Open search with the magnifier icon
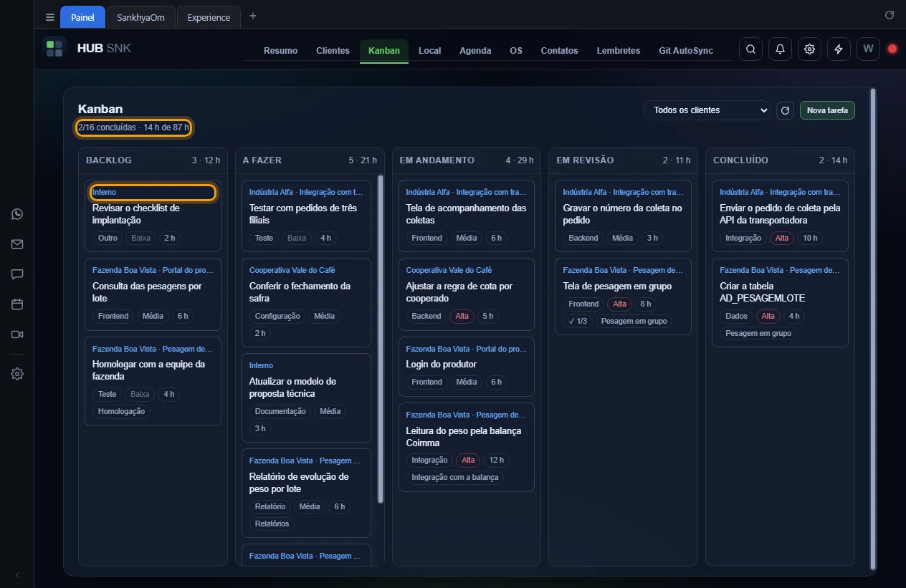Screen dimensions: 906x588 750,49
